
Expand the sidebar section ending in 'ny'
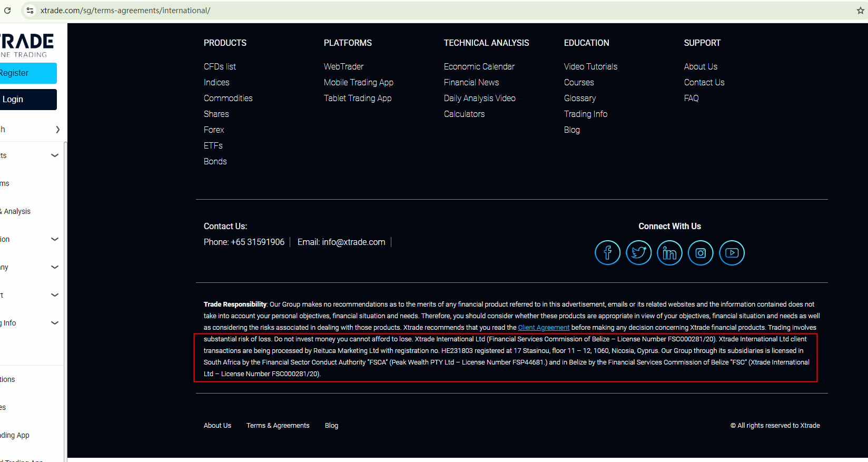pos(55,267)
